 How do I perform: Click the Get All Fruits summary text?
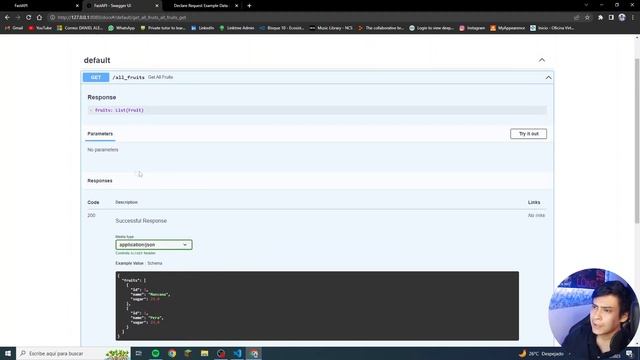point(160,77)
